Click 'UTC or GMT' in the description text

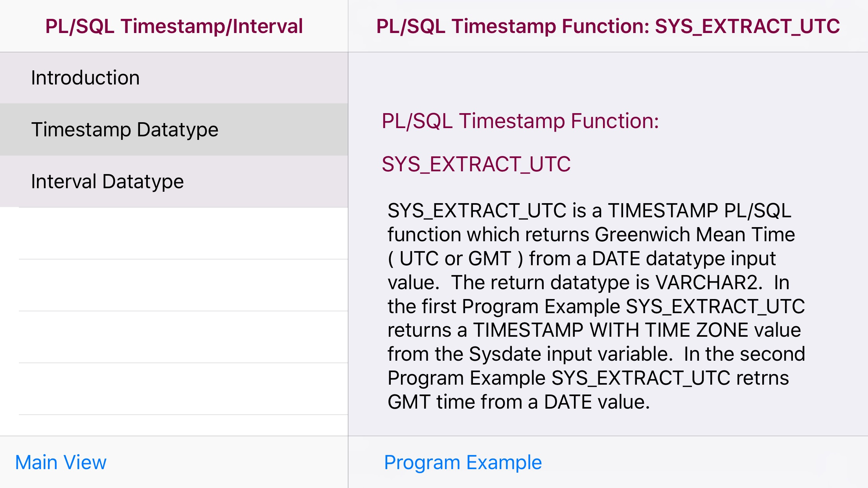(455, 259)
